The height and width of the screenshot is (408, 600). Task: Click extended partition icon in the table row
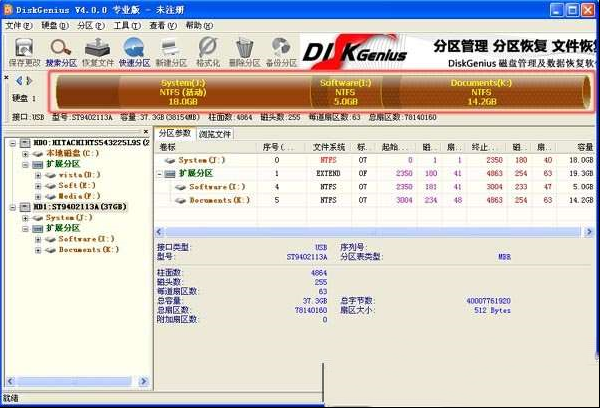click(x=170, y=174)
